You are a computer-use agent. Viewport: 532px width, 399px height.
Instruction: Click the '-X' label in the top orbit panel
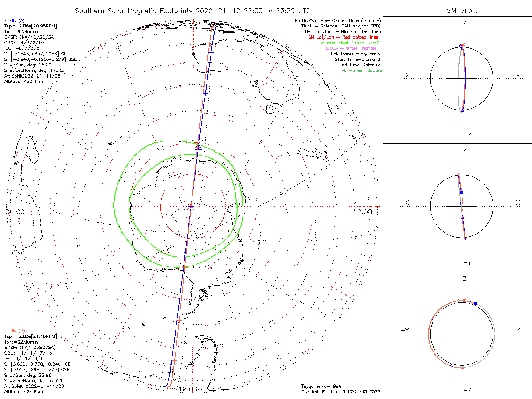(405, 75)
